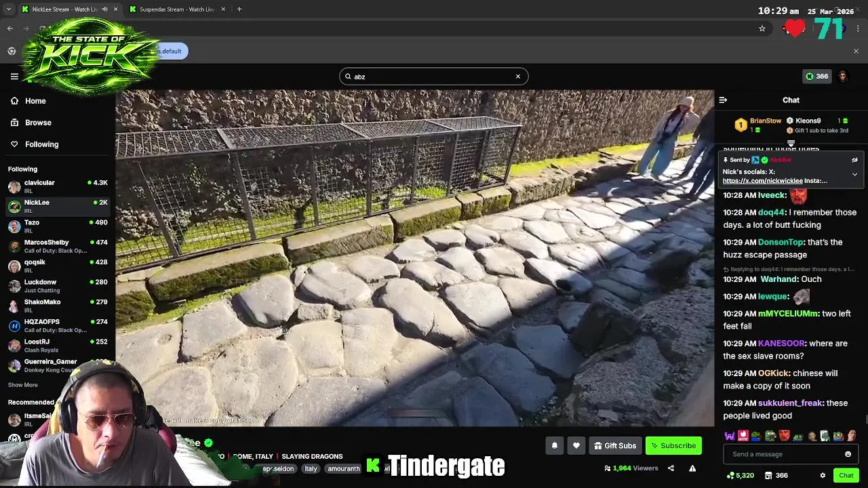Open clavicular channel from Following list
Screen dimensions: 868x488
tap(58, 186)
